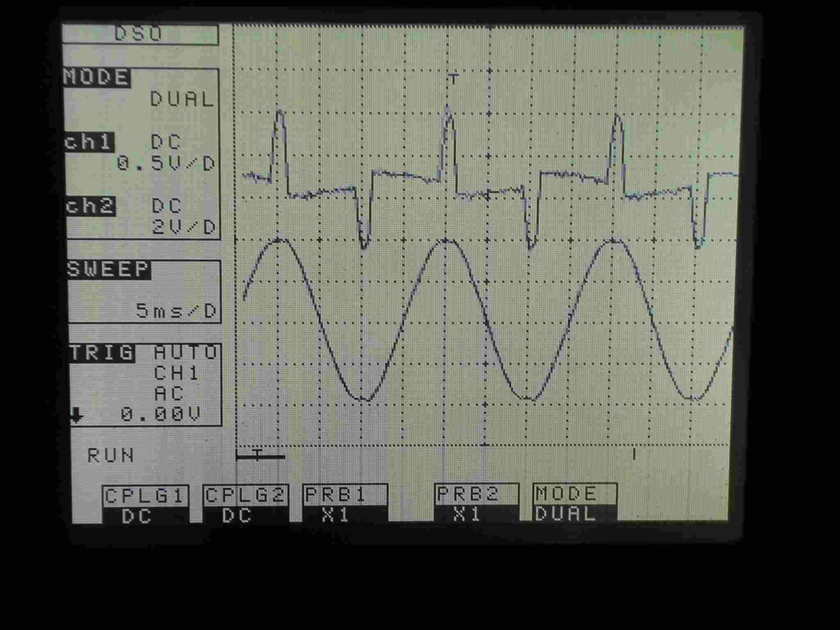Screen dimensions: 840x630
Task: Click the AUTO trigger mode text
Action: pyautogui.click(x=185, y=353)
